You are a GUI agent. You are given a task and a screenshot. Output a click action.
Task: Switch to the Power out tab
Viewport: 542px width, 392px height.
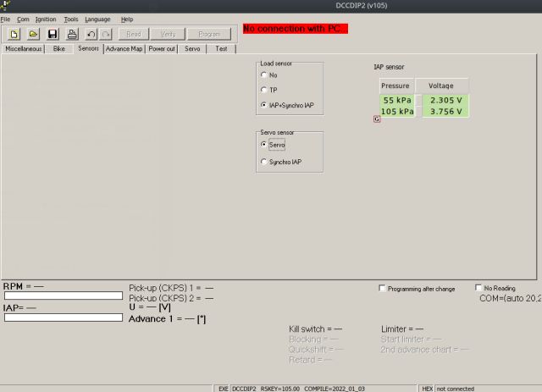pyautogui.click(x=162, y=49)
